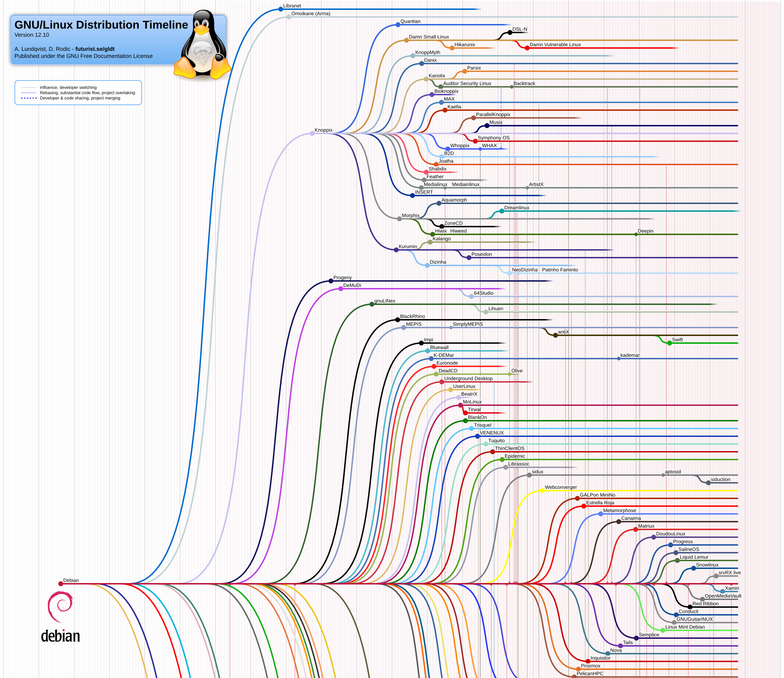This screenshot has width=784, height=678.
Task: Click the 'Trisquel' label
Action: [483, 425]
